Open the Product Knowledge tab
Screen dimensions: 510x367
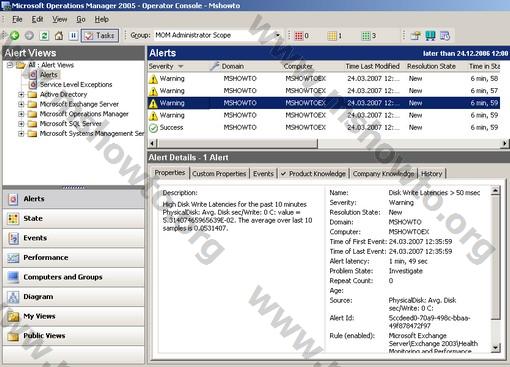pyautogui.click(x=313, y=174)
